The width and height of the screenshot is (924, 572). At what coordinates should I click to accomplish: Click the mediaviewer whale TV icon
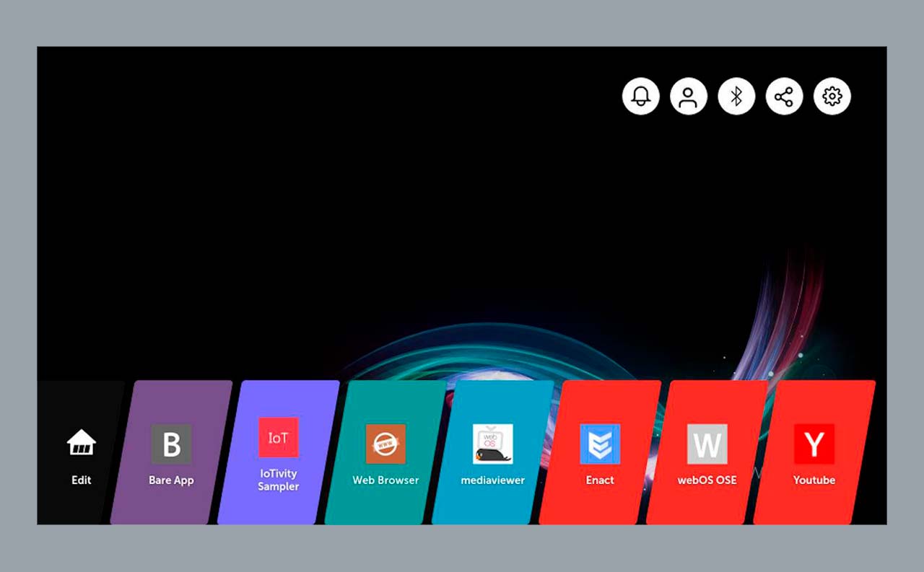[493, 444]
